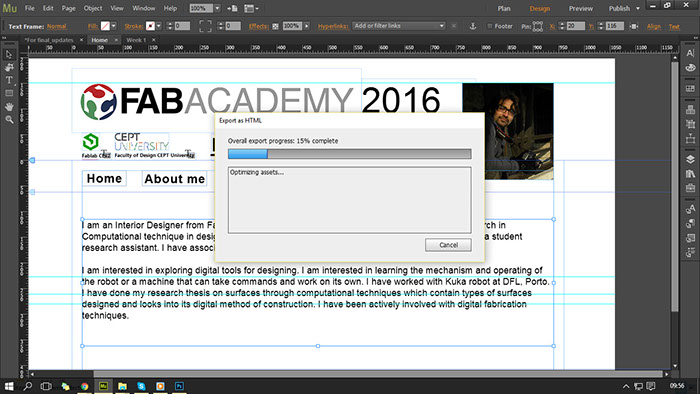Switch to the '*For final_updates' tab
This screenshot has height=394, width=700.
click(x=49, y=40)
